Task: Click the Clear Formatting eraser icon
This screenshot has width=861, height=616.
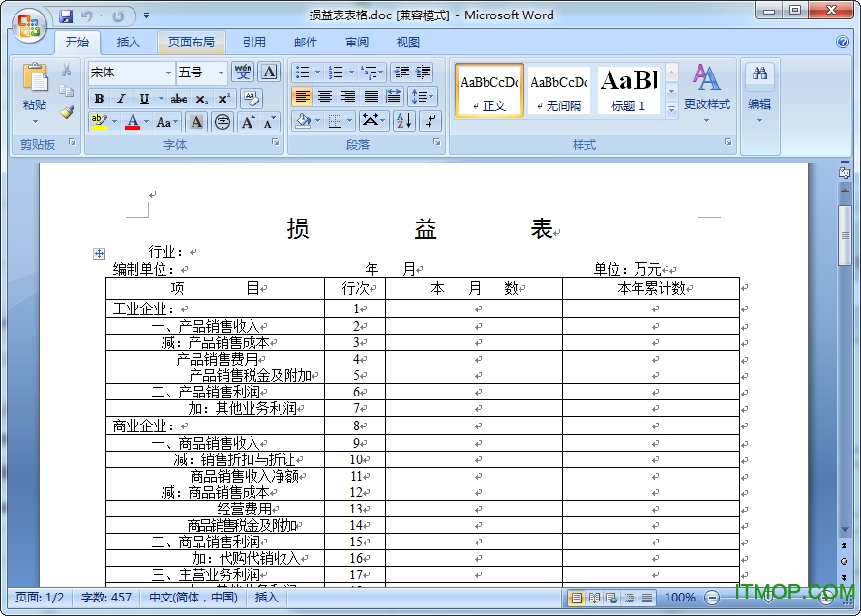Action: (x=251, y=98)
